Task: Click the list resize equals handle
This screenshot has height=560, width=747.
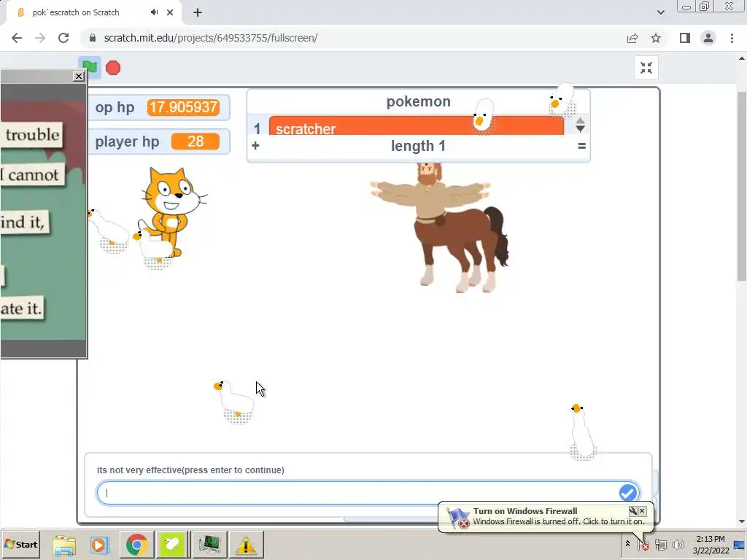Action: tap(581, 146)
